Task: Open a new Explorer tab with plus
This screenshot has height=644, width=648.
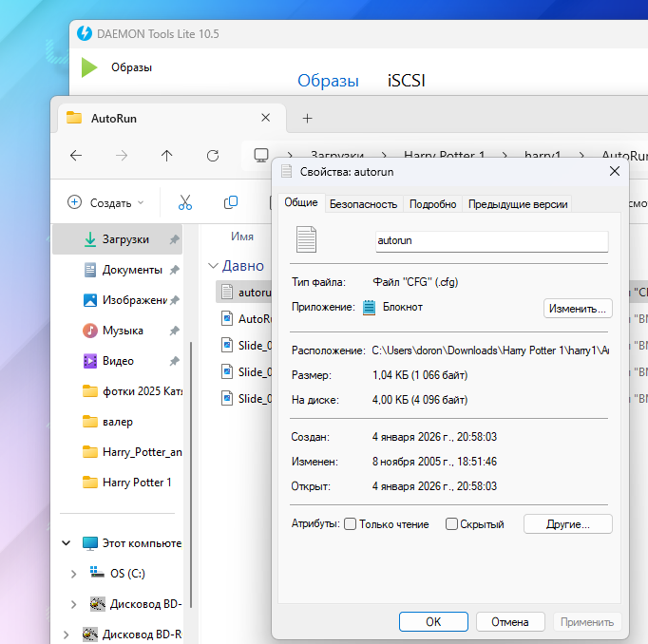Action: (x=307, y=119)
